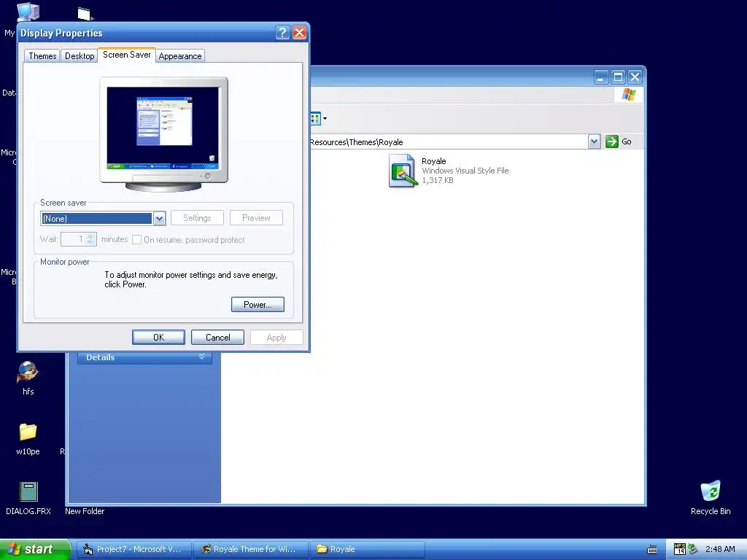Click OK in Display Properties
This screenshot has width=747, height=560.
click(158, 337)
